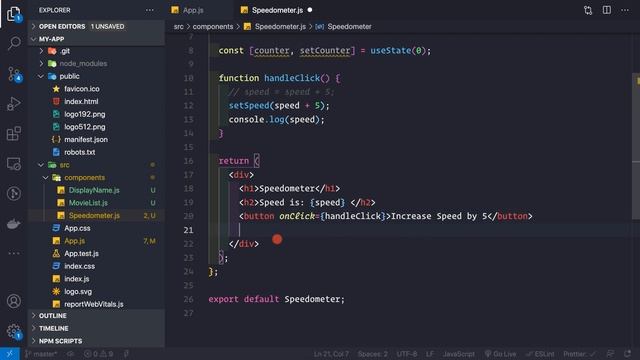The width and height of the screenshot is (640, 360).
Task: Click the Spaces: 2 indentation indicator
Action: [372, 354]
